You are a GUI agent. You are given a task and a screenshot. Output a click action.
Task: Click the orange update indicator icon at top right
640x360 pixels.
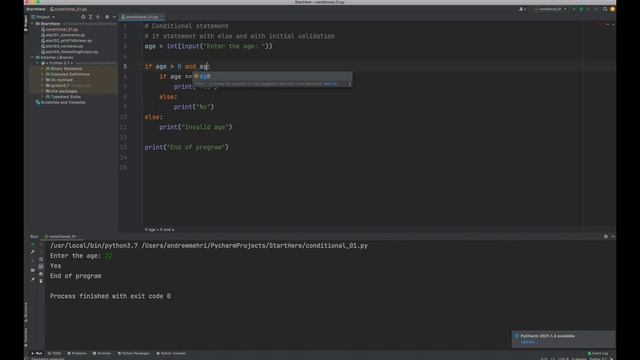click(x=612, y=9)
